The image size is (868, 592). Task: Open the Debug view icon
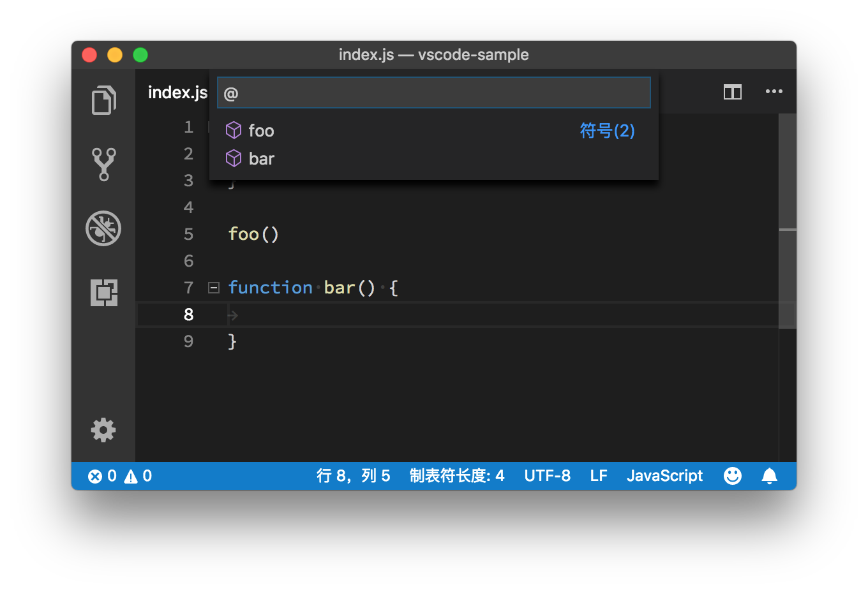tap(103, 228)
